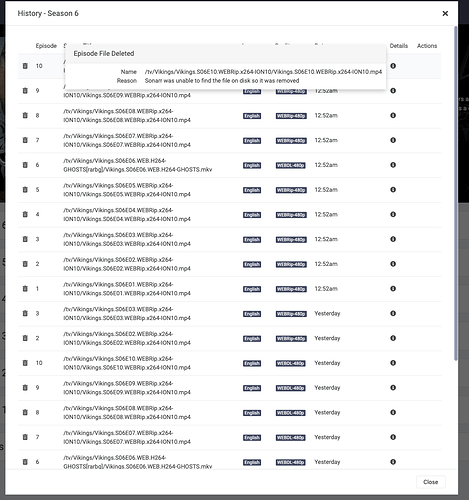The image size is (469, 500).
Task: Click the Vikings.S06E05 file path
Action: 127,190
